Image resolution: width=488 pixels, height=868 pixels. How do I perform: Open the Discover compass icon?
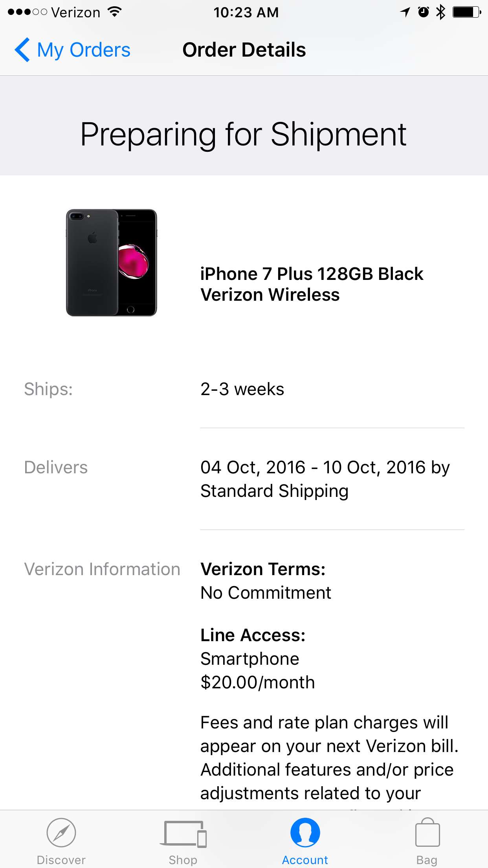pyautogui.click(x=61, y=832)
